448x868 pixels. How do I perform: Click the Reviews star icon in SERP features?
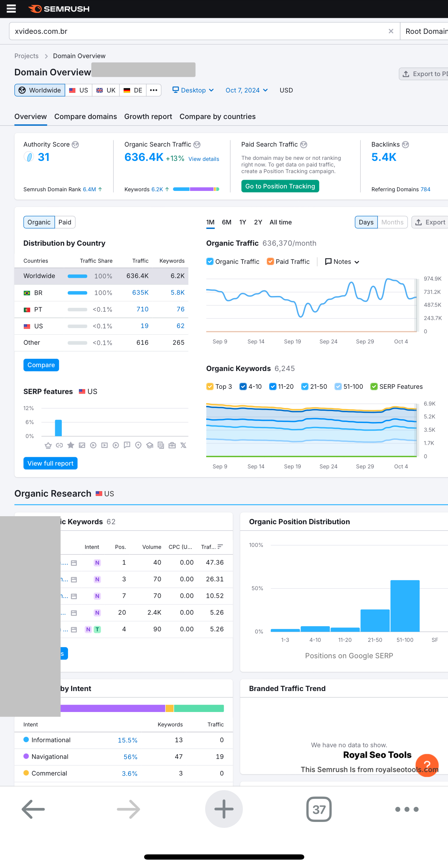pyautogui.click(x=71, y=445)
